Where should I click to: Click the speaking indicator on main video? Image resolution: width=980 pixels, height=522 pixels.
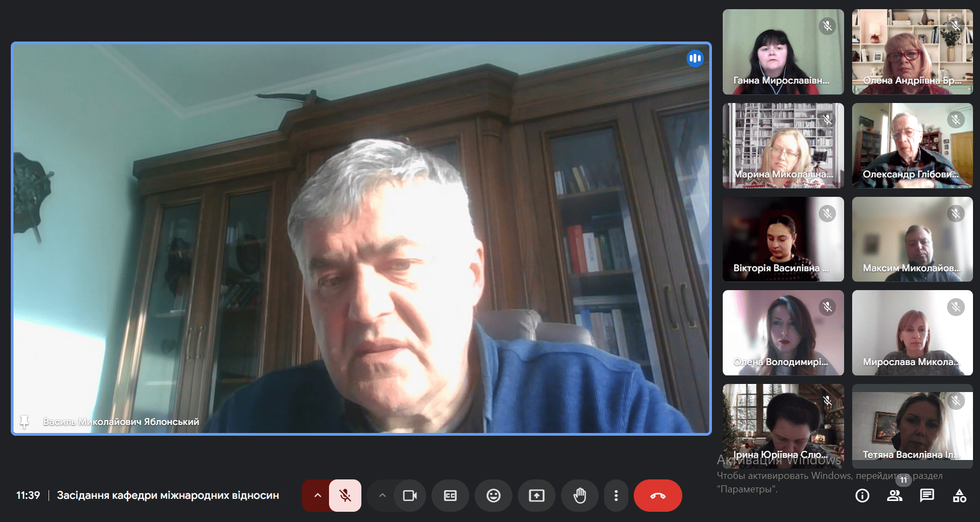click(x=695, y=58)
